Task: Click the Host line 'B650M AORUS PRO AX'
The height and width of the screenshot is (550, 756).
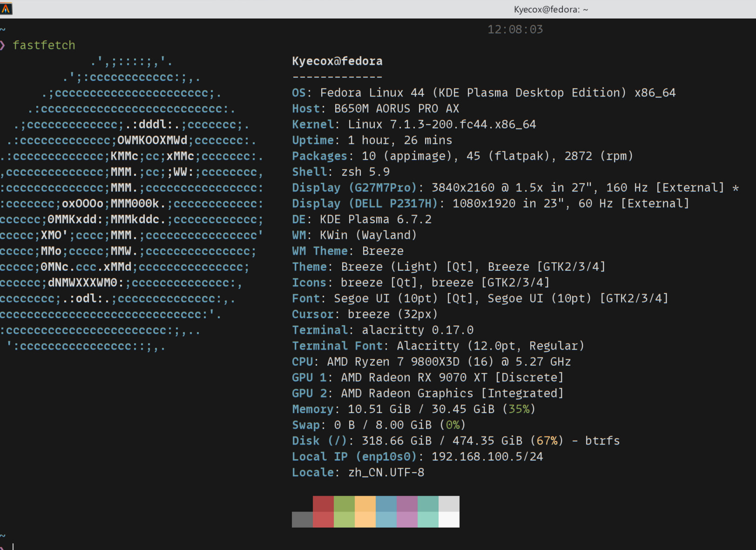Action: [375, 108]
